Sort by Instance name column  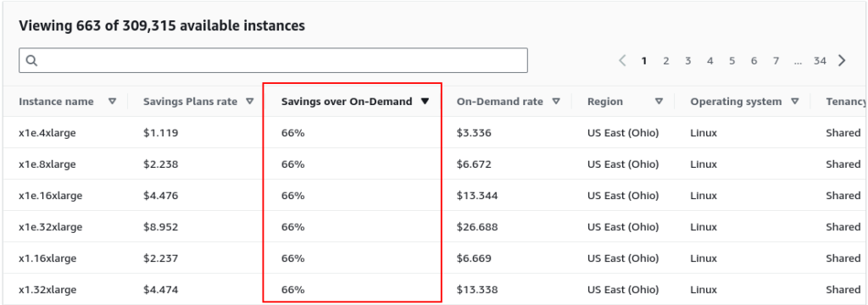point(113,102)
